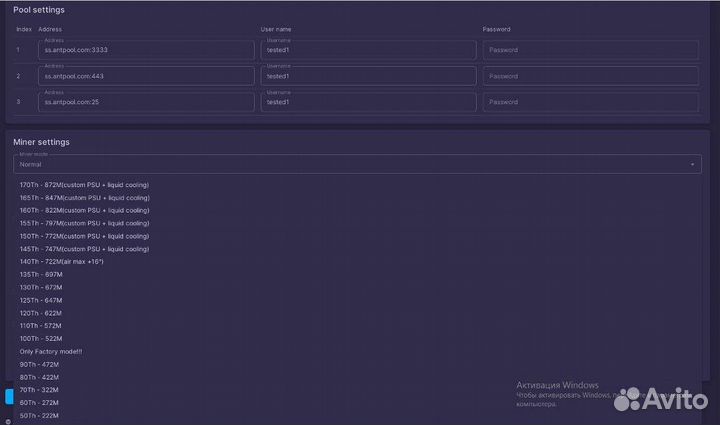720x425 pixels.
Task: Click pool 3 username field
Action: (368, 102)
